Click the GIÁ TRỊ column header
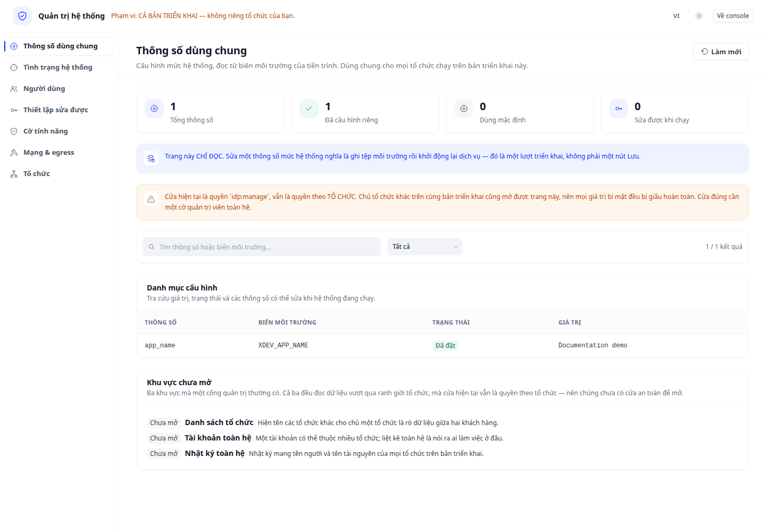 click(x=570, y=322)
